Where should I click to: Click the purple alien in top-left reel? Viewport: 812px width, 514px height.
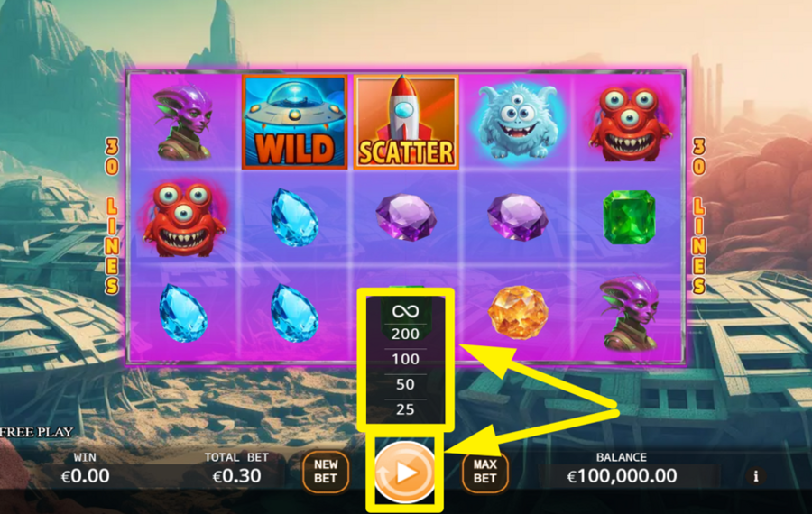(183, 122)
